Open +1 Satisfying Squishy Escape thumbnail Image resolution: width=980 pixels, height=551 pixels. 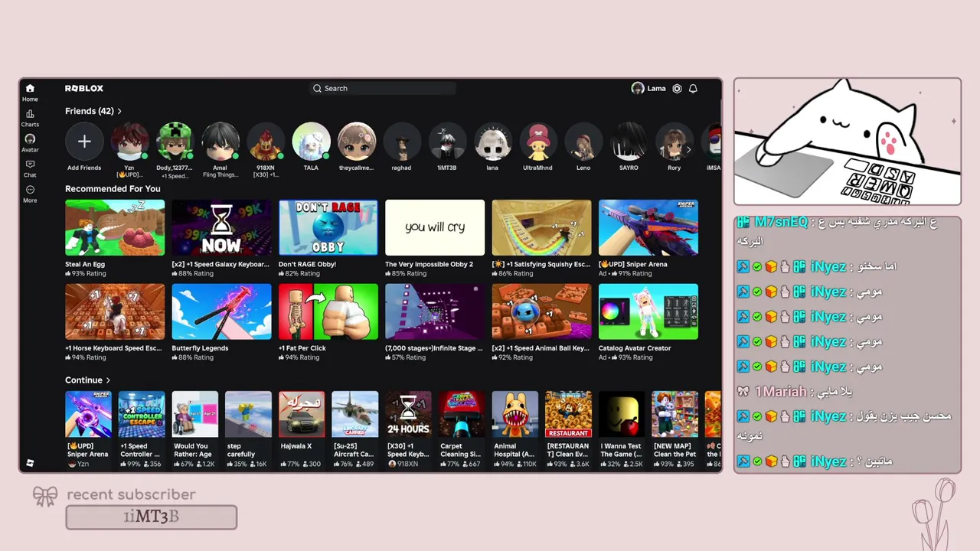click(x=541, y=227)
